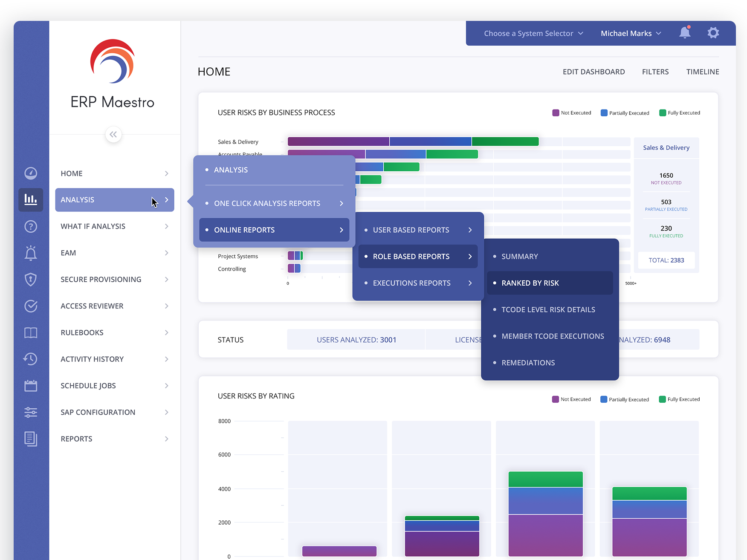Open settings gear icon
This screenshot has height=560, width=747.
(713, 33)
